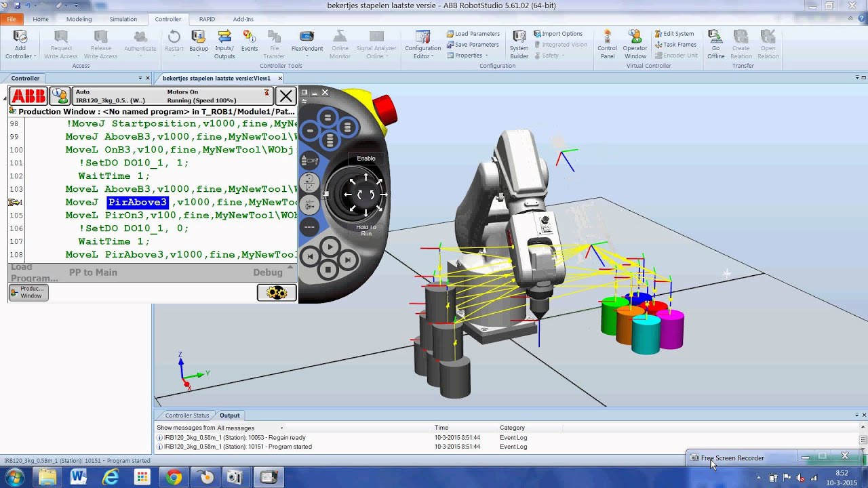
Task: Switch to the RAPID ribbon tab
Action: [x=207, y=19]
